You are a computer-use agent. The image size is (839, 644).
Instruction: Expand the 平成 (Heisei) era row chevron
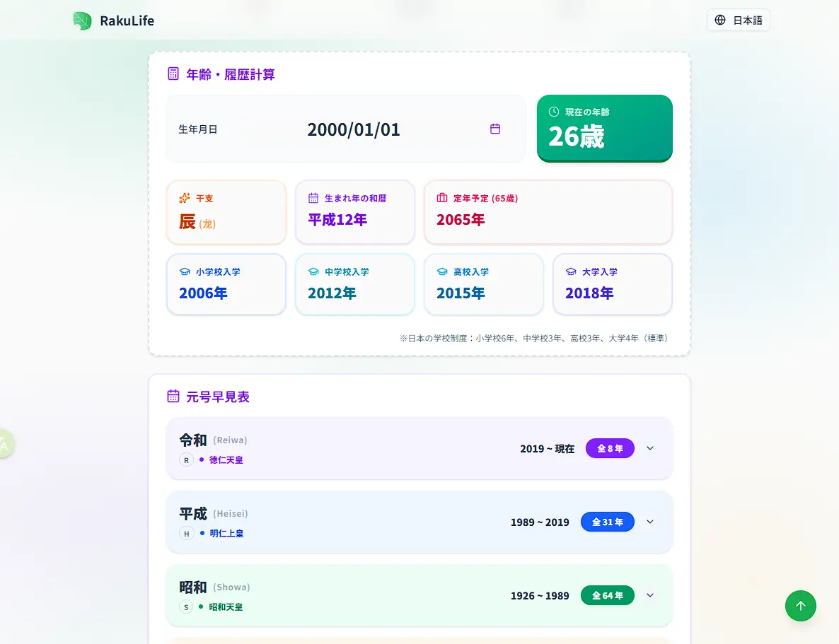[650, 522]
